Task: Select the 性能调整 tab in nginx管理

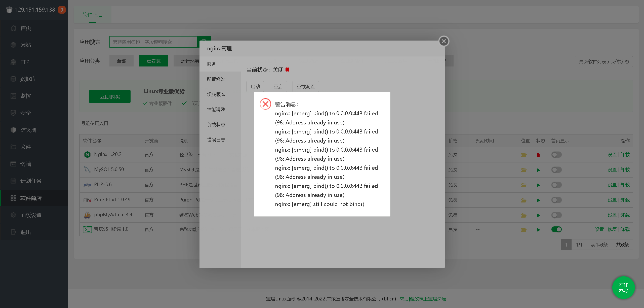Action: tap(220, 109)
